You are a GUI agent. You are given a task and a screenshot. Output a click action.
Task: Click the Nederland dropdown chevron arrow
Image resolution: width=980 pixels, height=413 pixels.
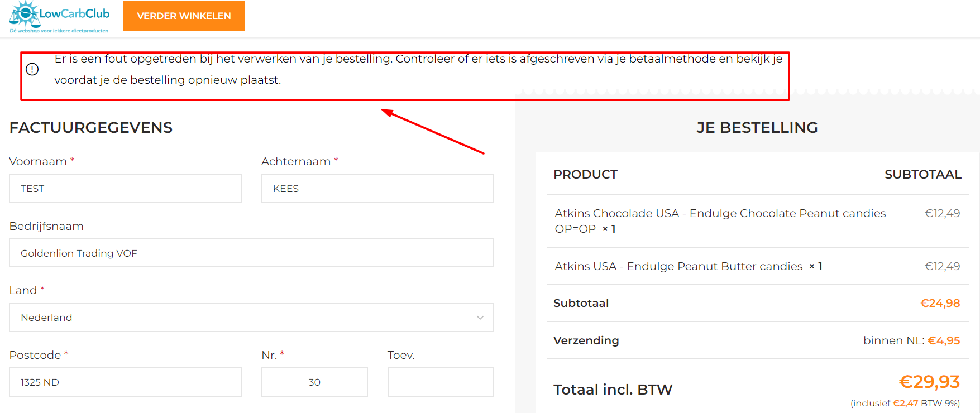click(480, 318)
